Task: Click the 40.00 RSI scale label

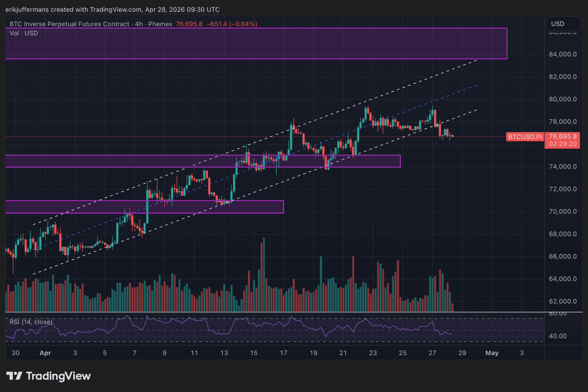Action: [x=558, y=336]
